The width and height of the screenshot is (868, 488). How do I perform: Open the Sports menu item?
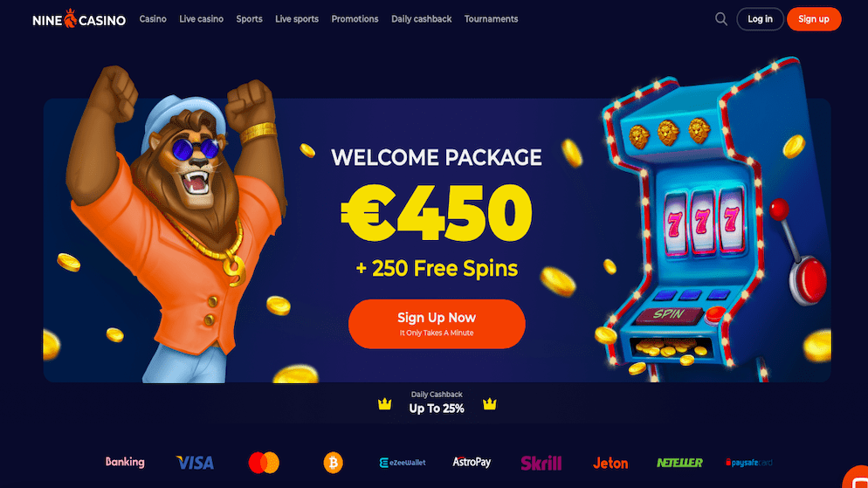[x=249, y=19]
